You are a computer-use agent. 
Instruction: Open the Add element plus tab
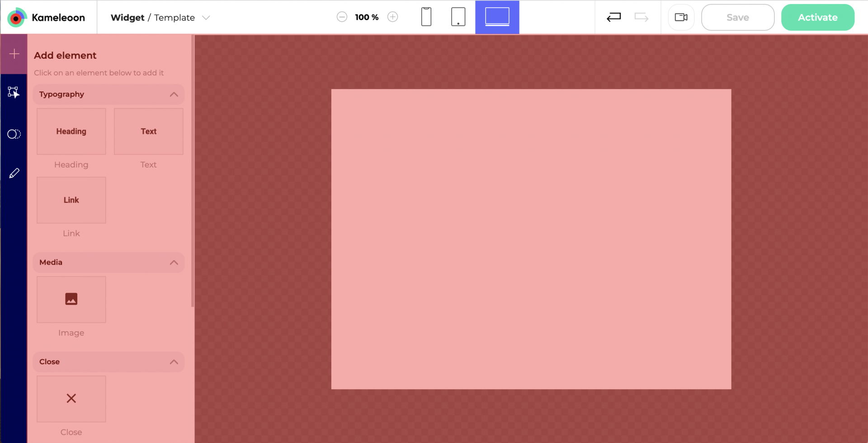[x=14, y=54]
